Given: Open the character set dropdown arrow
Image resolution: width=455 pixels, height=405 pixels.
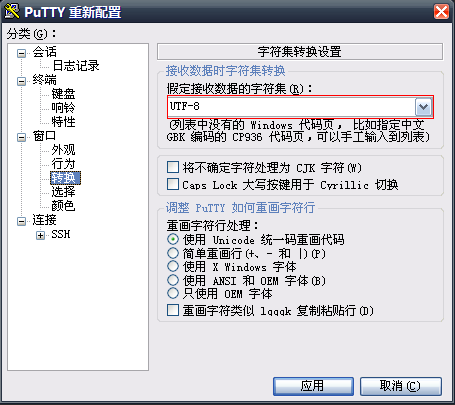Looking at the screenshot, I should (423, 107).
